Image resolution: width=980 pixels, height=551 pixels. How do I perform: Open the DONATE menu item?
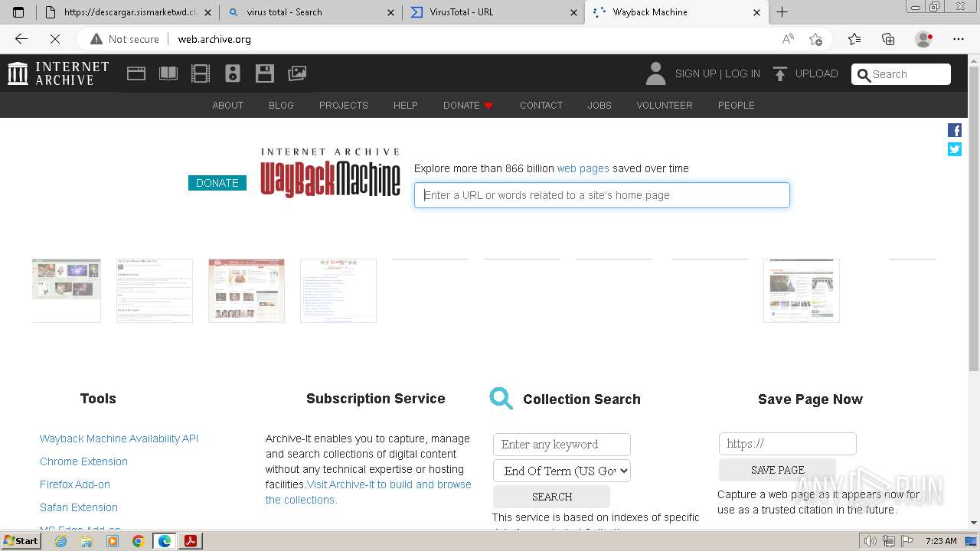pyautogui.click(x=468, y=106)
